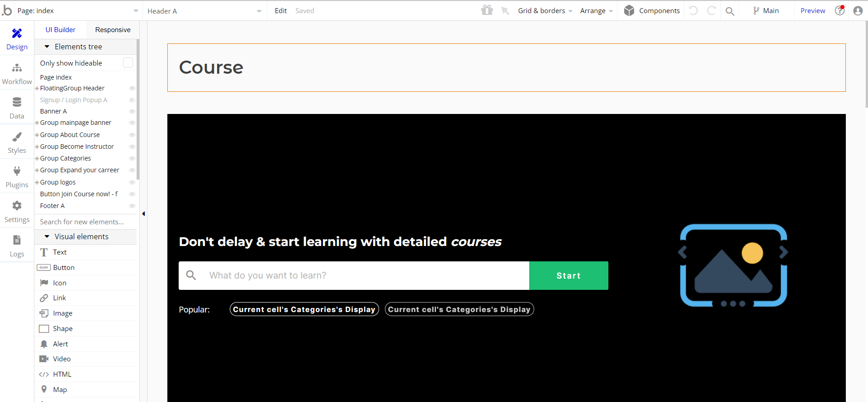Image resolution: width=868 pixels, height=402 pixels.
Task: Open the Components menu
Action: coord(652,11)
